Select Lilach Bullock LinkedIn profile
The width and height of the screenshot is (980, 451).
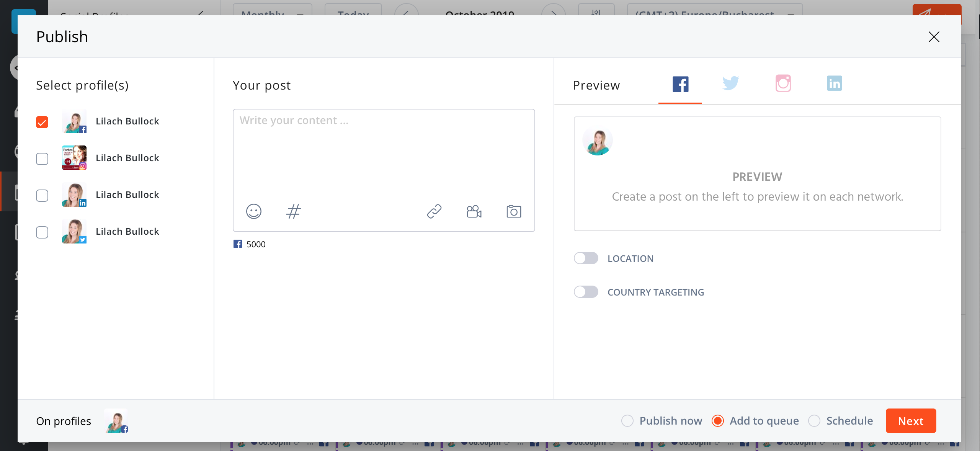click(42, 194)
